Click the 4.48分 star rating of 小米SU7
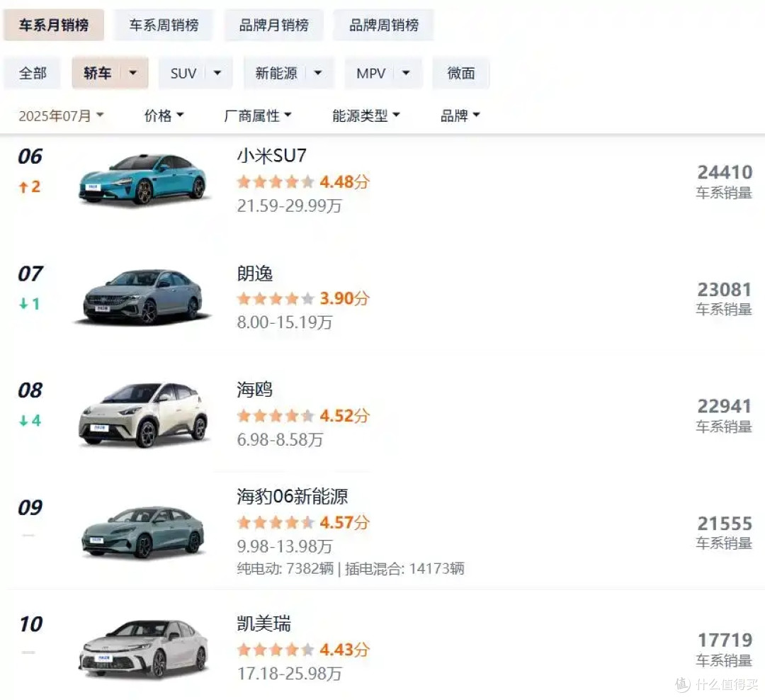This screenshot has height=700, width=765. [303, 182]
